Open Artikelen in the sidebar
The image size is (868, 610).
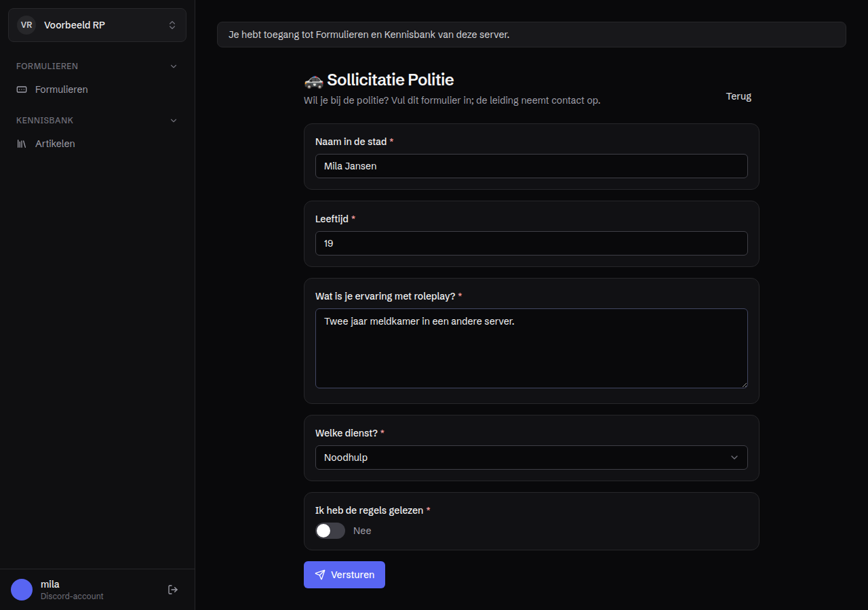pos(97,144)
